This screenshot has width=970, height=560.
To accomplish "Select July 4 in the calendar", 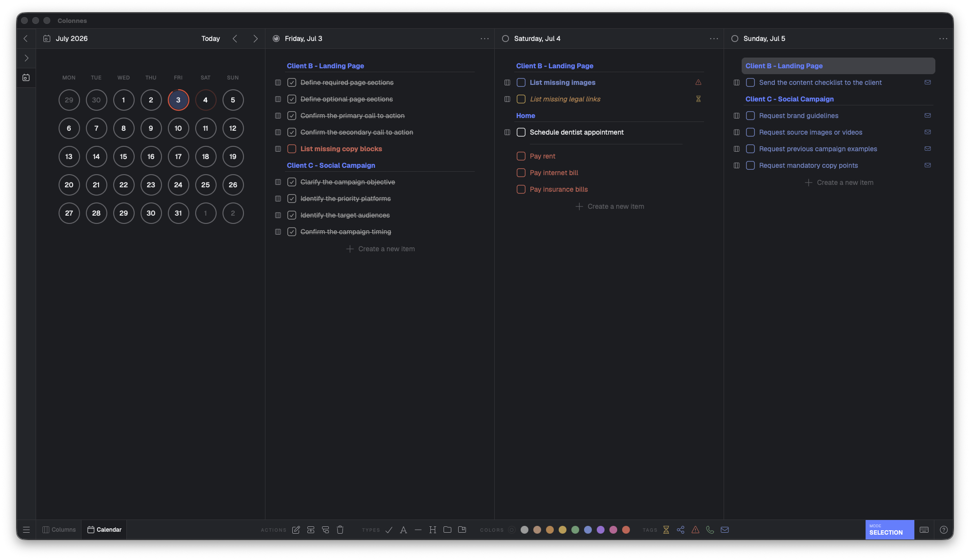I will click(x=205, y=100).
